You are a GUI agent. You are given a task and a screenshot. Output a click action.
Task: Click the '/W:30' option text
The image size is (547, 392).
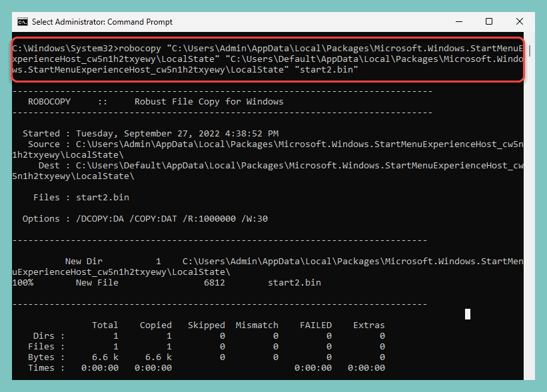pos(255,219)
